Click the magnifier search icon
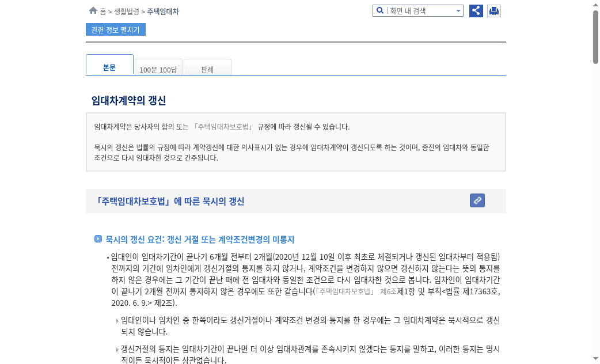Image resolution: width=600 pixels, height=364 pixels. pyautogui.click(x=379, y=11)
